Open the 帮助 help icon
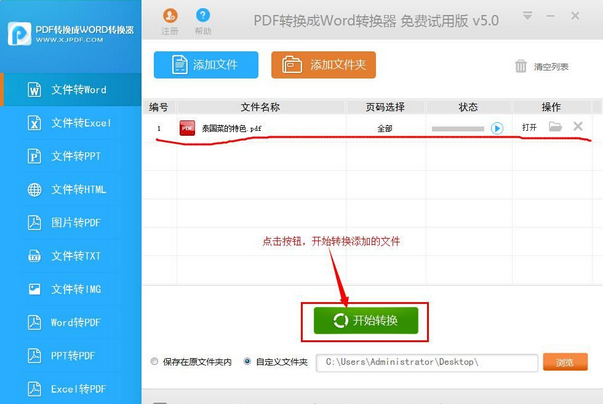 tap(203, 15)
